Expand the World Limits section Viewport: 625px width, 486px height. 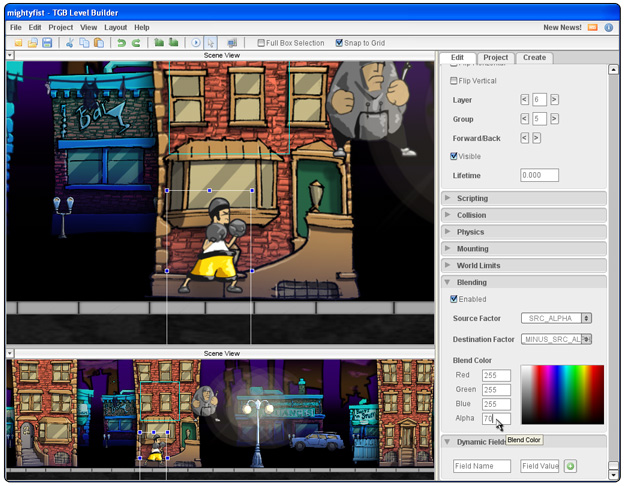pyautogui.click(x=524, y=265)
